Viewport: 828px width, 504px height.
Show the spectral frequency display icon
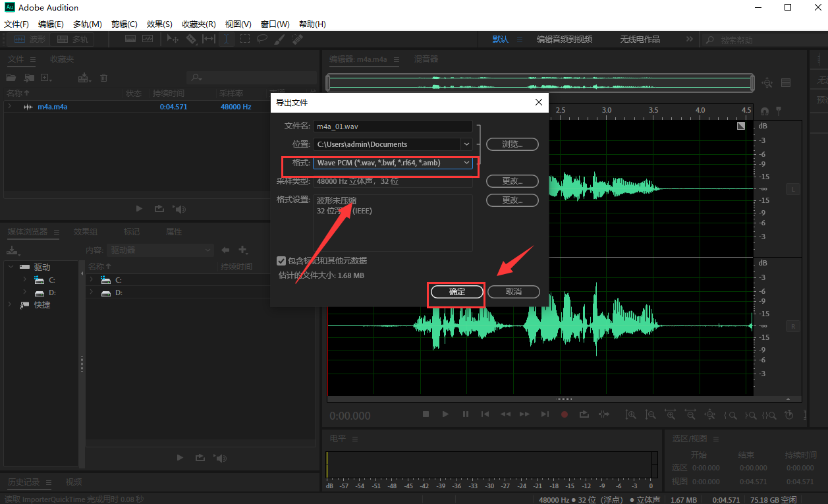coord(130,40)
